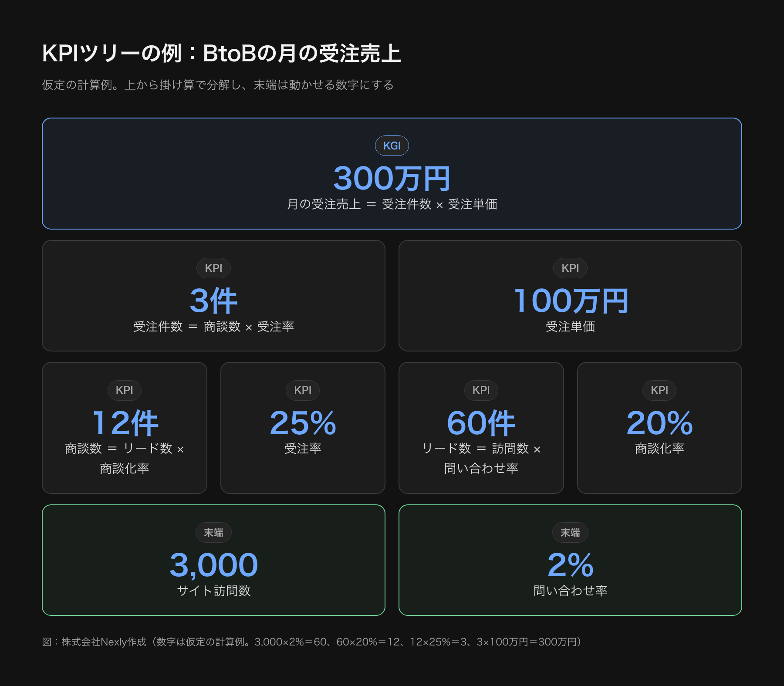Click the 'サイト訪問数' label
Viewport: 784px width, 686px height.
[x=213, y=591]
